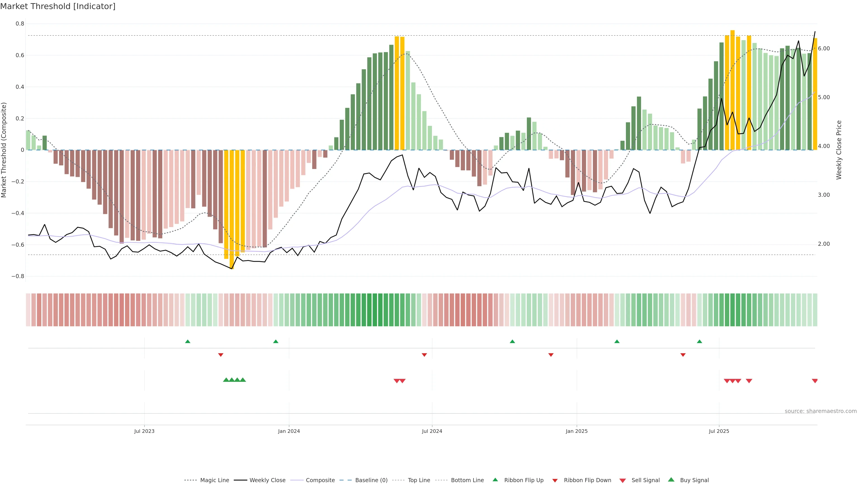Image resolution: width=868 pixels, height=488 pixels.
Task: Click Ribbon Flip Up marker just before Jul 2025
Action: coord(699,342)
